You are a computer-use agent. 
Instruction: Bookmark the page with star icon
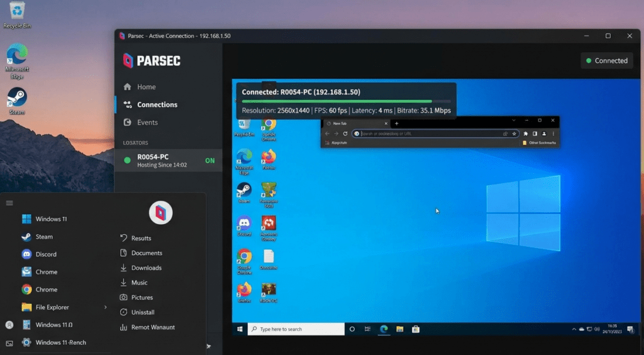click(514, 133)
